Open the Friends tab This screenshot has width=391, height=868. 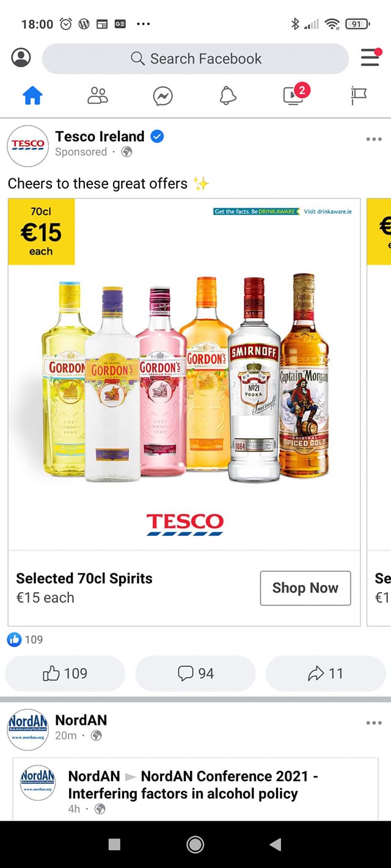pyautogui.click(x=98, y=95)
